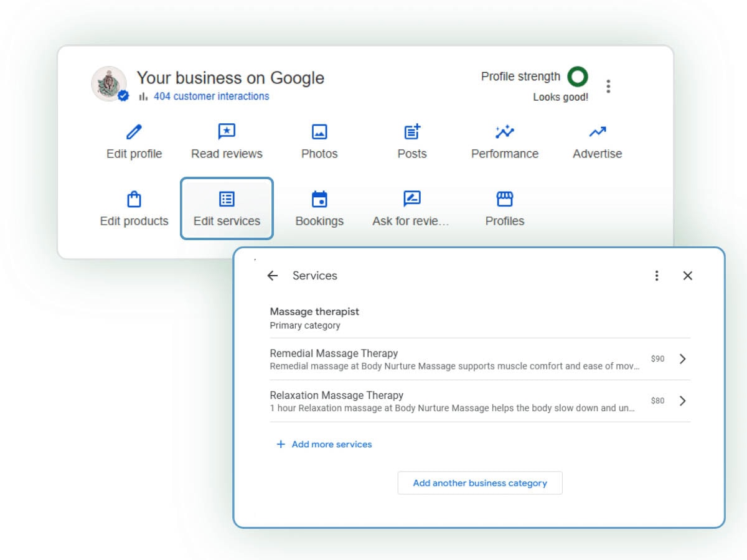Click the Add more services plus icon
Screen dimensions: 747x560
click(281, 444)
